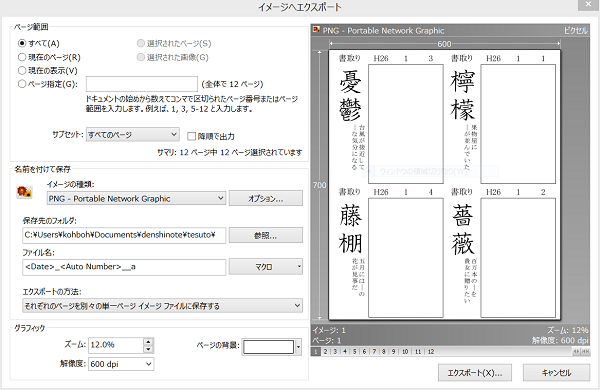Click the PNG icon in the preview header
This screenshot has height=390, width=600.
click(x=316, y=29)
